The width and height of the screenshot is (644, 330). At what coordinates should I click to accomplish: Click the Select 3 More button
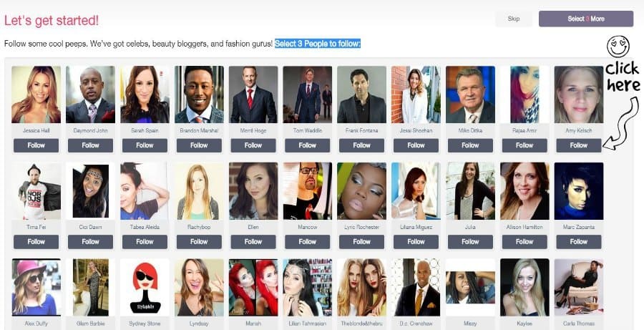click(x=585, y=19)
